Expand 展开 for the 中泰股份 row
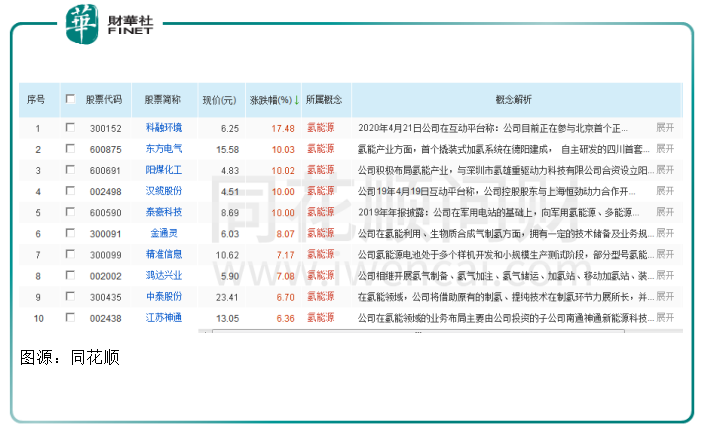Viewport: 704px width, 431px height. coord(665,296)
